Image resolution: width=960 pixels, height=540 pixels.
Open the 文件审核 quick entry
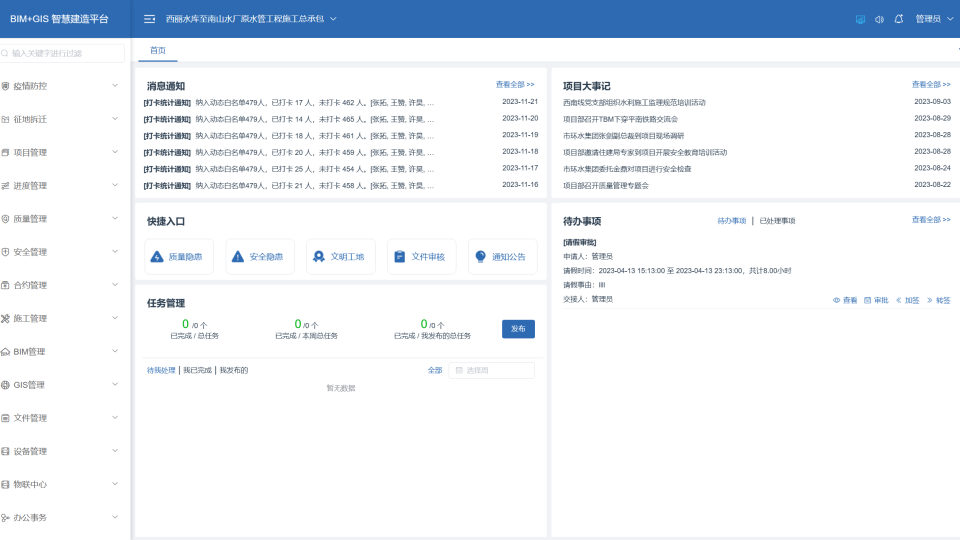point(421,257)
